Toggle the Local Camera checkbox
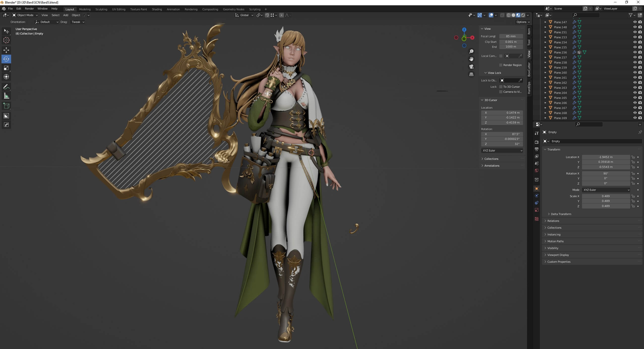Image resolution: width=644 pixels, height=349 pixels. point(501,56)
